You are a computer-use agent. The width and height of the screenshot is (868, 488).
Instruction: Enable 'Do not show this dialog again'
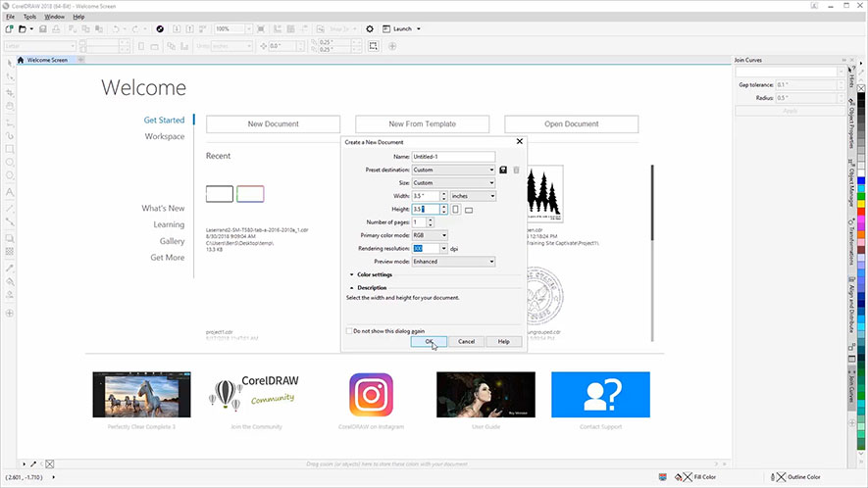click(x=351, y=330)
